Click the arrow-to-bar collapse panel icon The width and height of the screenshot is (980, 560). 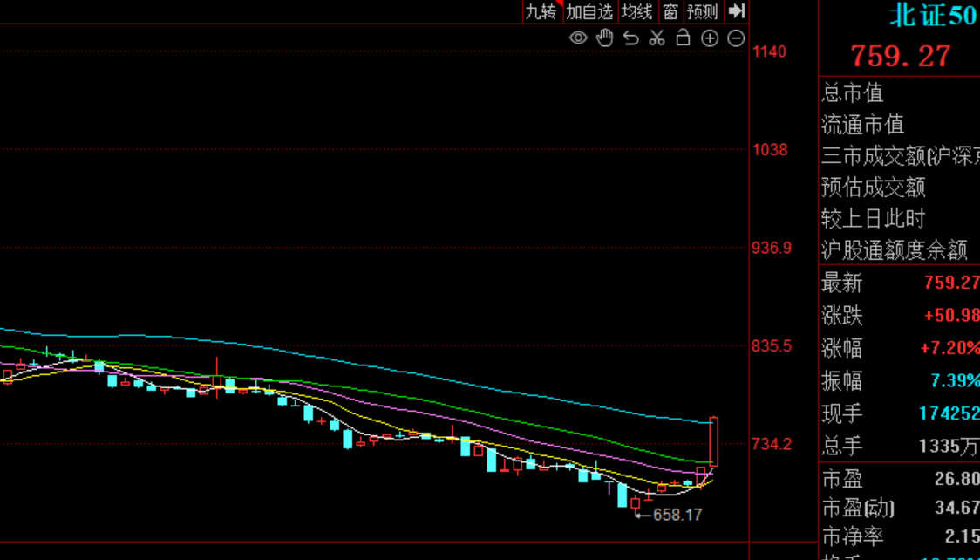[x=738, y=10]
